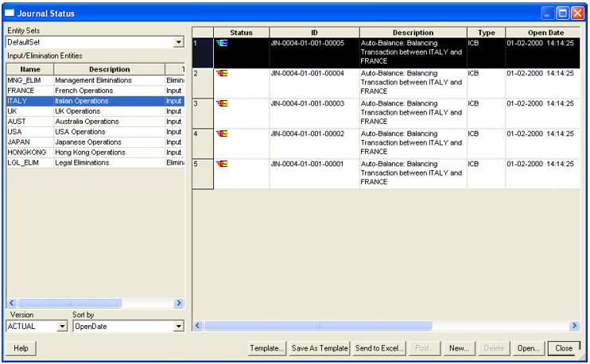Image resolution: width=590 pixels, height=364 pixels.
Task: Select journal row number 5 header
Action: click(203, 174)
